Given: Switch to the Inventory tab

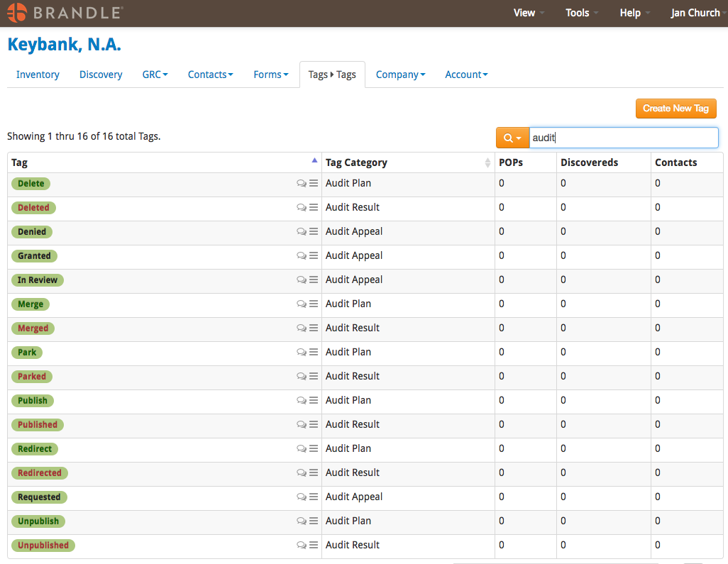Looking at the screenshot, I should [x=38, y=74].
